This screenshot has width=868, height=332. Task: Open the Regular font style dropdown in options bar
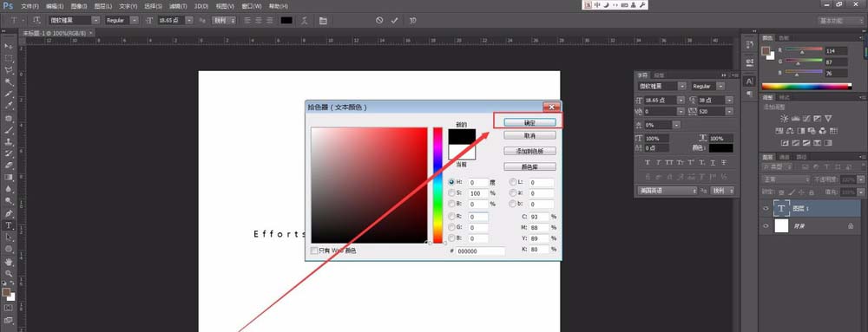coord(135,20)
